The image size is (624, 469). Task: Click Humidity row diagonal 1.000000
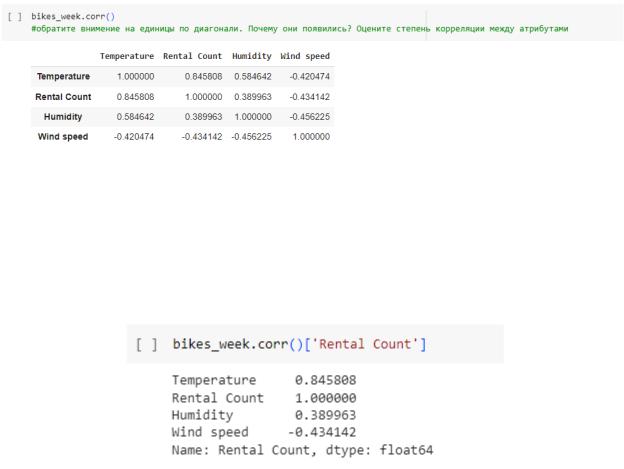point(253,117)
